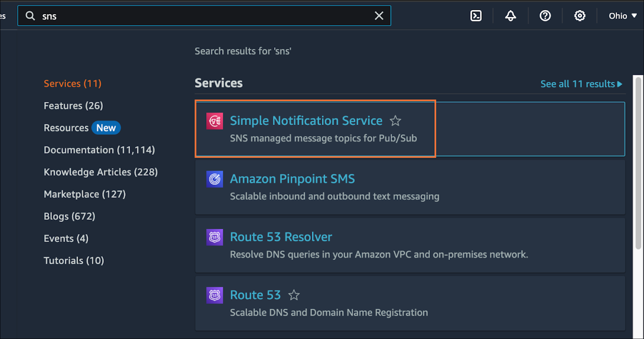Select the Marketplace (127) category
The height and width of the screenshot is (339, 644).
point(85,194)
